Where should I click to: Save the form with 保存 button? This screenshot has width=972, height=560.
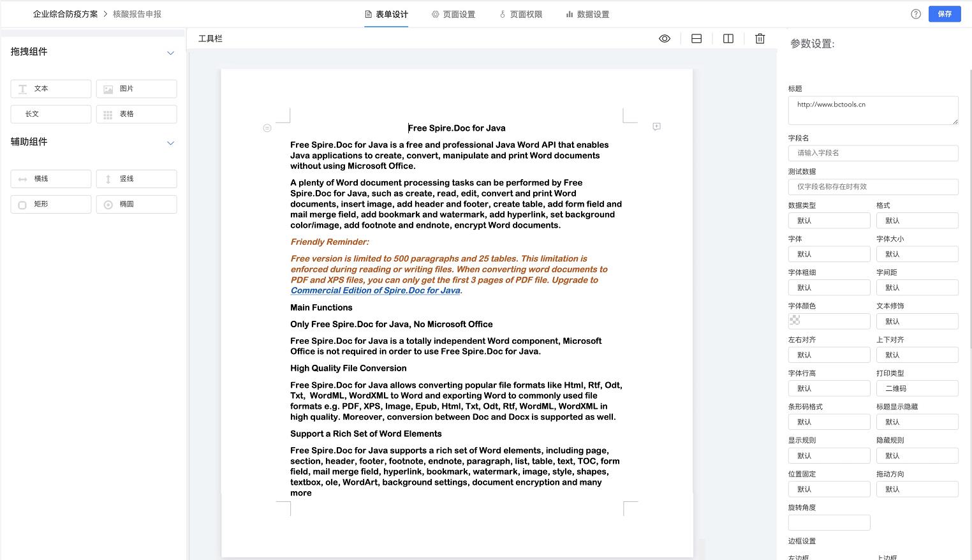[945, 14]
